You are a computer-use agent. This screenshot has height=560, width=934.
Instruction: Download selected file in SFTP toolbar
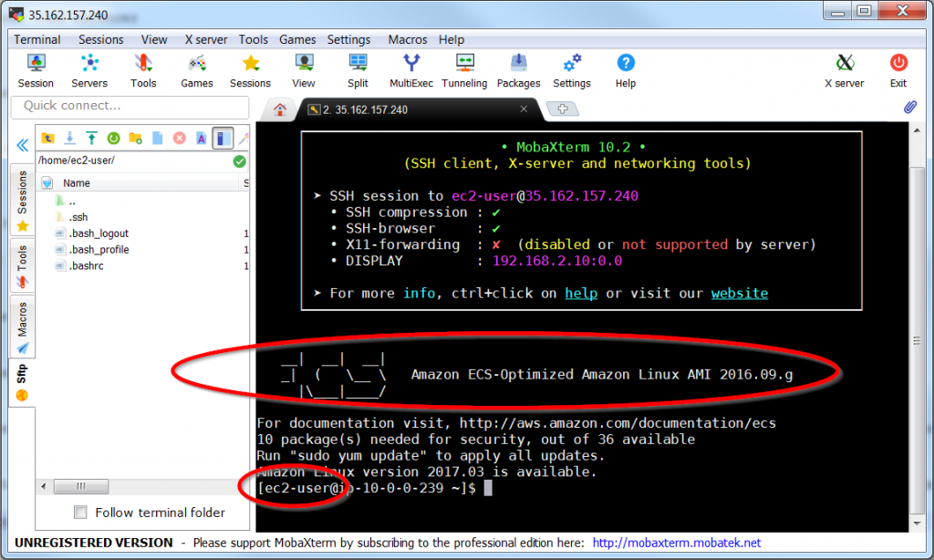click(69, 138)
